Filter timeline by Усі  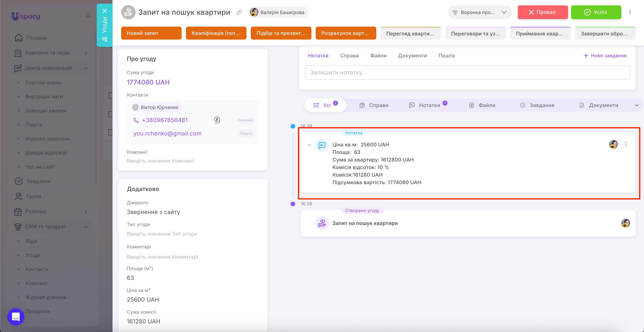point(325,105)
